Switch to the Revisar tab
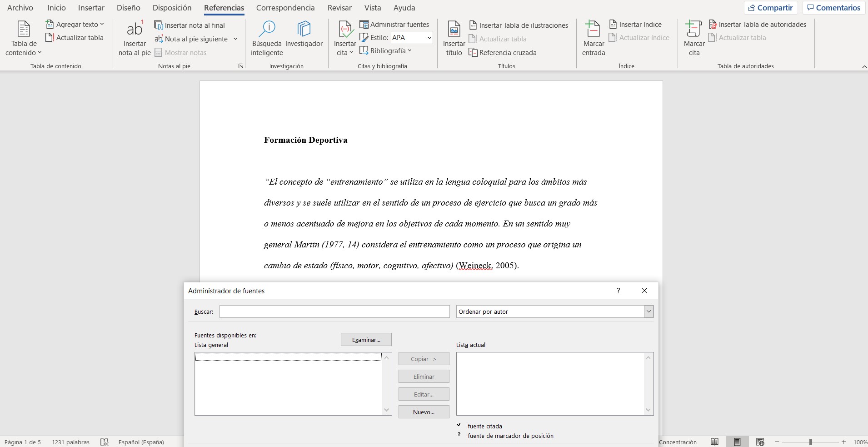The width and height of the screenshot is (868, 447). [339, 8]
